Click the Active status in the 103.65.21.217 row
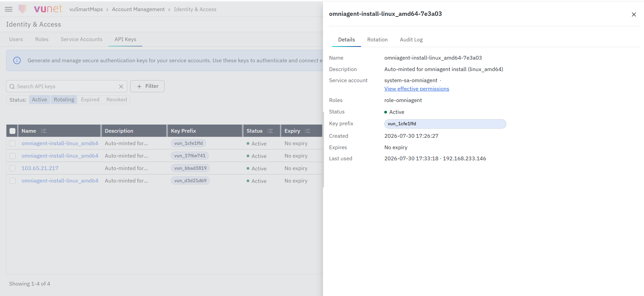Viewport: 644px width, 296px height. [257, 168]
